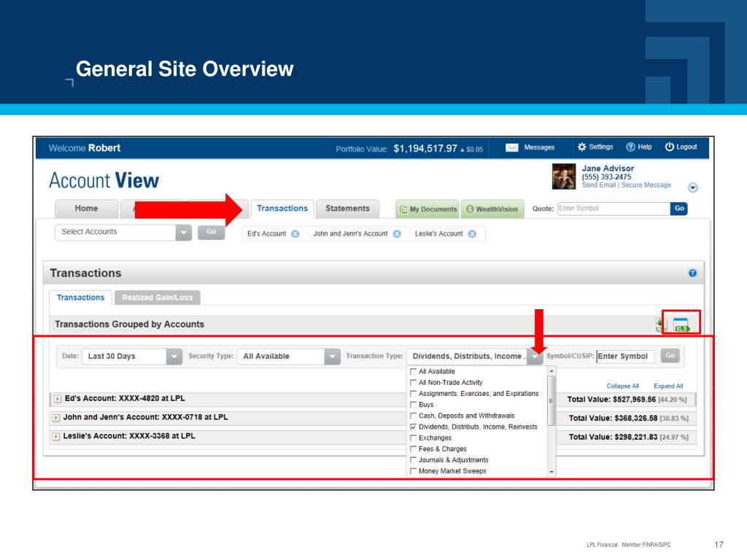Click the Send Email link

tap(599, 184)
